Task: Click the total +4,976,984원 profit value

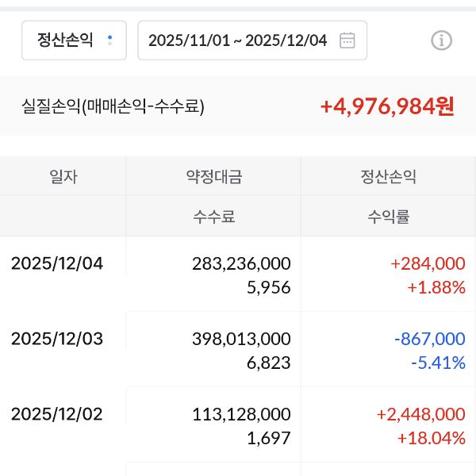Action: [387, 106]
